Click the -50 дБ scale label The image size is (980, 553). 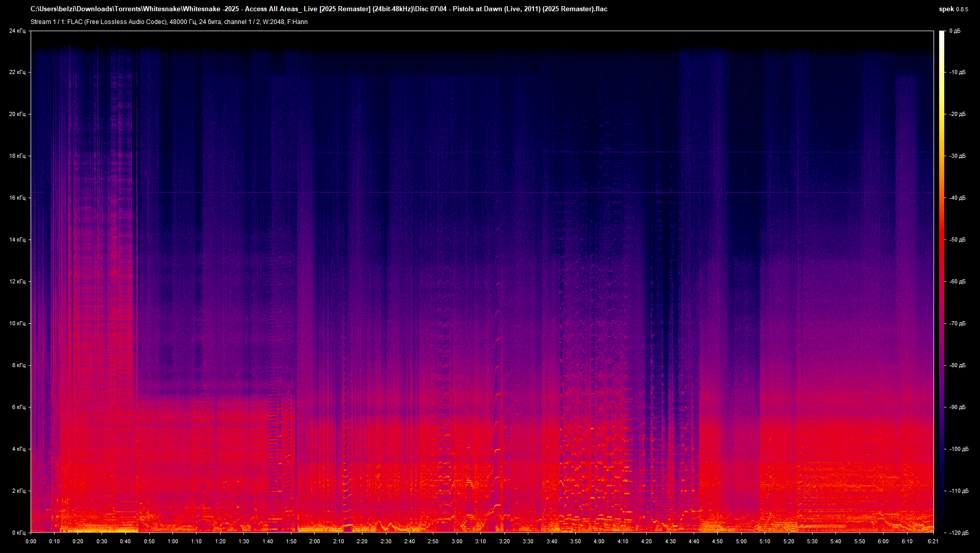pos(957,239)
